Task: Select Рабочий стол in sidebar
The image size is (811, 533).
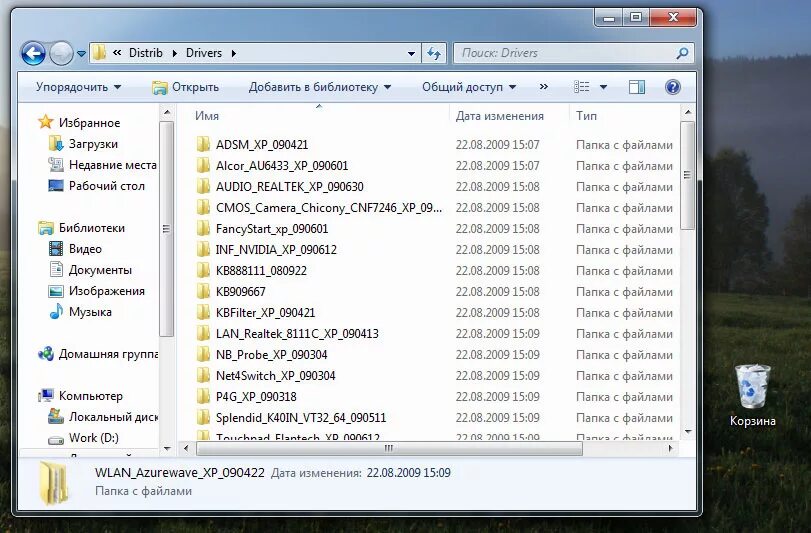Action: point(96,186)
